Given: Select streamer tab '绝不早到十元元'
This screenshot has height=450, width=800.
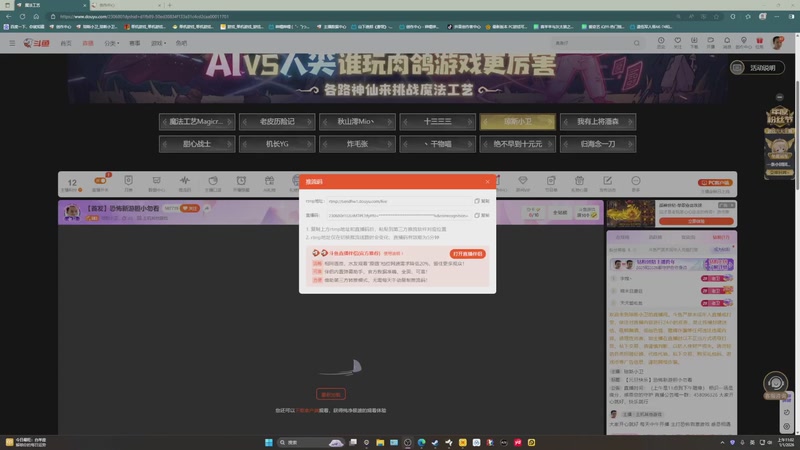Looking at the screenshot, I should click(x=517, y=144).
